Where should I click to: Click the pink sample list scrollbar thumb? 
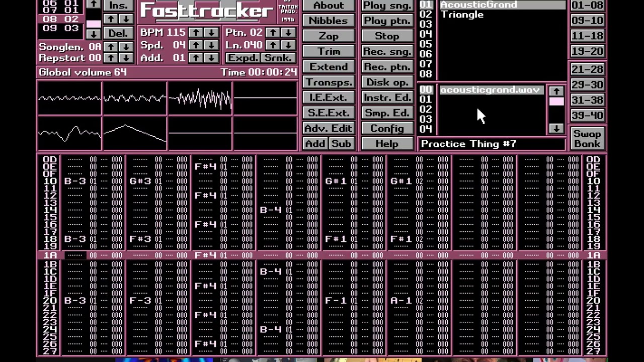556,102
